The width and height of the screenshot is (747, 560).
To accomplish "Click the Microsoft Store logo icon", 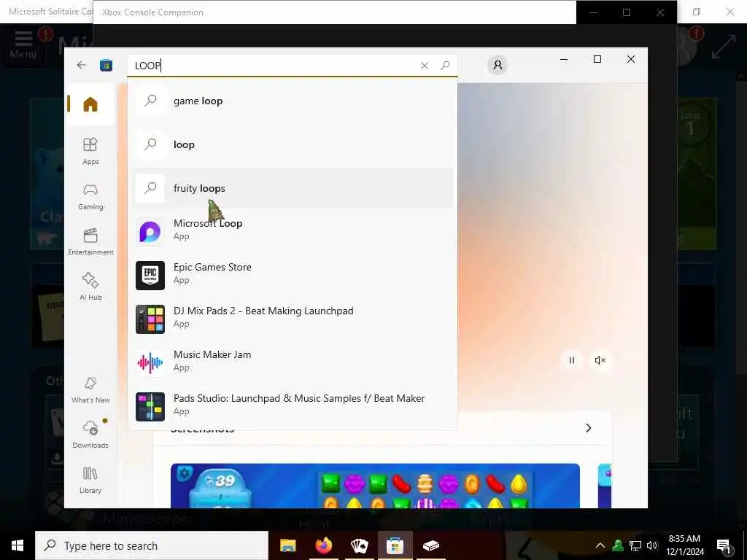I will point(106,65).
